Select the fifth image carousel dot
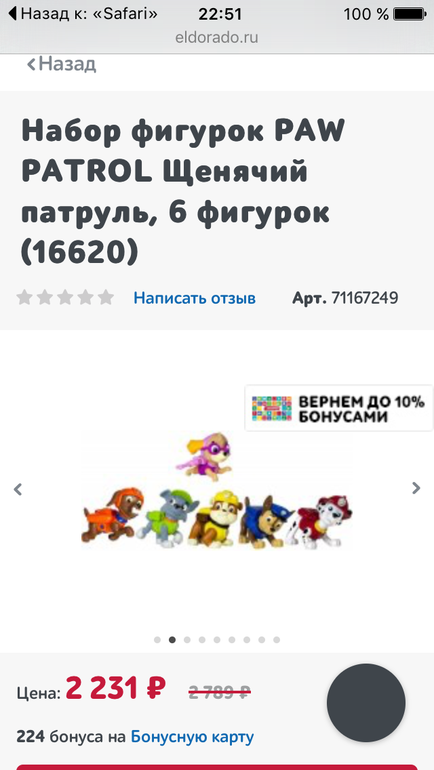 click(217, 640)
